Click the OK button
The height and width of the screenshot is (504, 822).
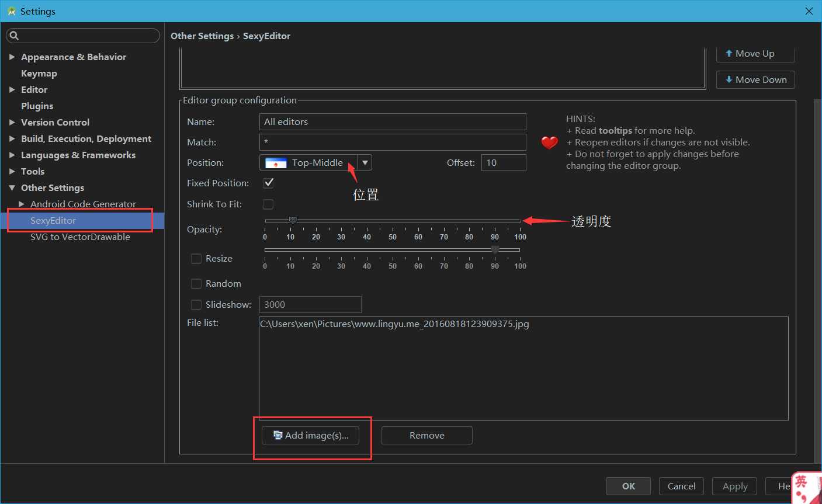coord(629,486)
